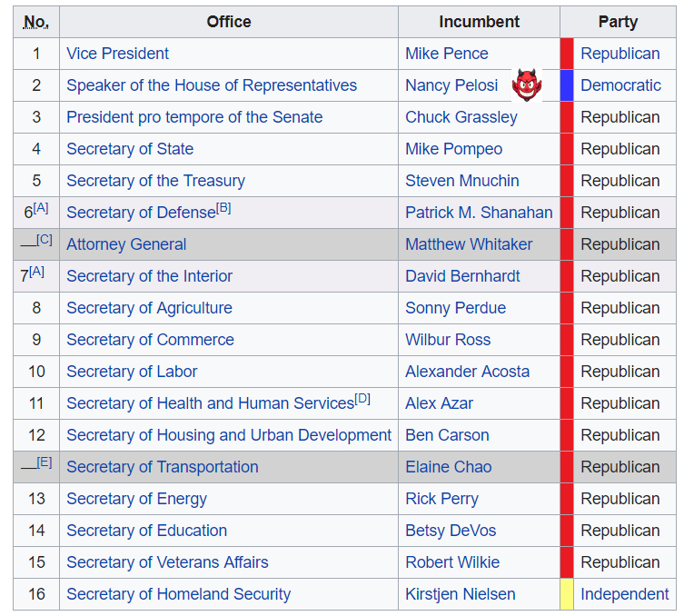This screenshot has width=684, height=616.
Task: Click the red devil face icon
Action: 527,85
